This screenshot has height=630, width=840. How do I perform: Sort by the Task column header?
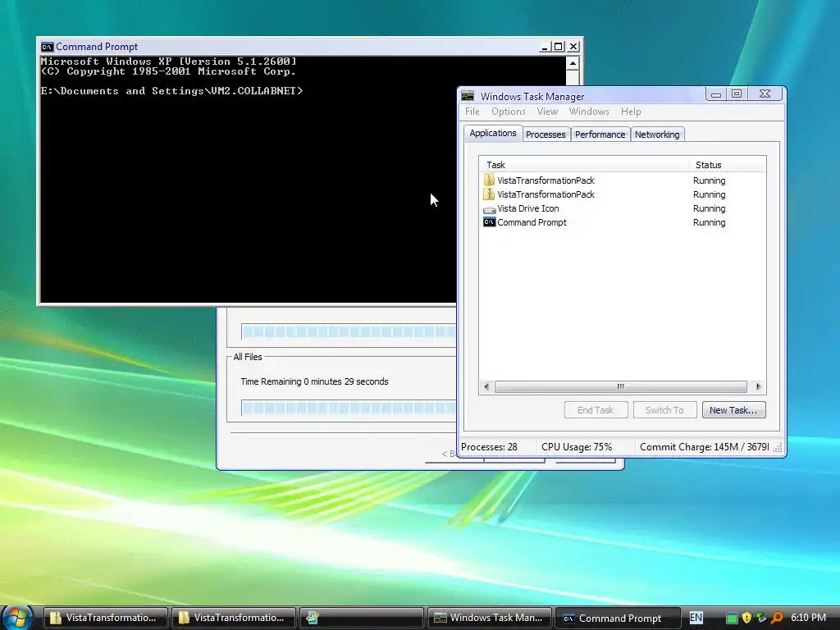click(x=584, y=164)
